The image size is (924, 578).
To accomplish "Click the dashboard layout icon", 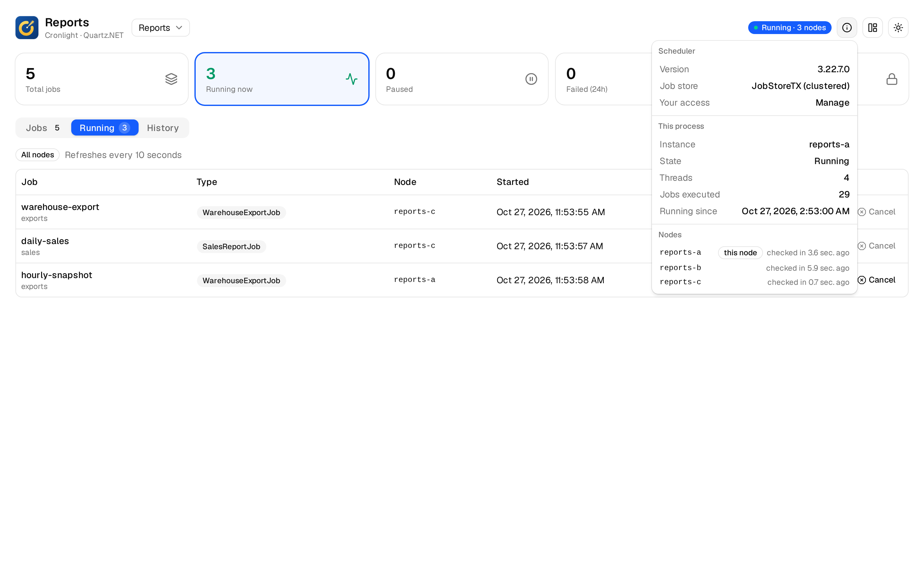I will (x=872, y=28).
